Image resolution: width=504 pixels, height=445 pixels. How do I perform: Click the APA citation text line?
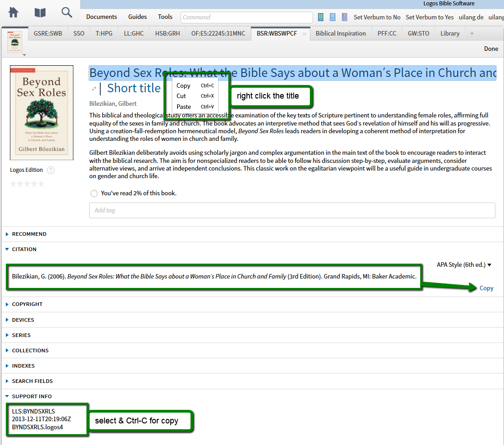click(214, 276)
